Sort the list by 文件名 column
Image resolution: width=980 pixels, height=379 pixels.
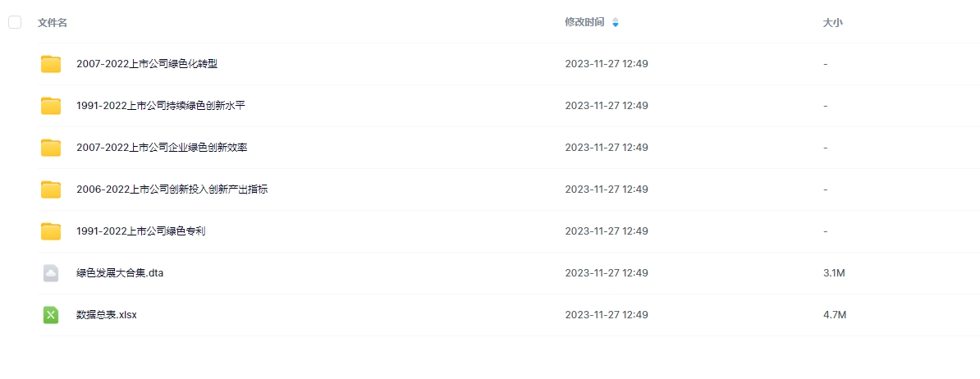coord(53,23)
